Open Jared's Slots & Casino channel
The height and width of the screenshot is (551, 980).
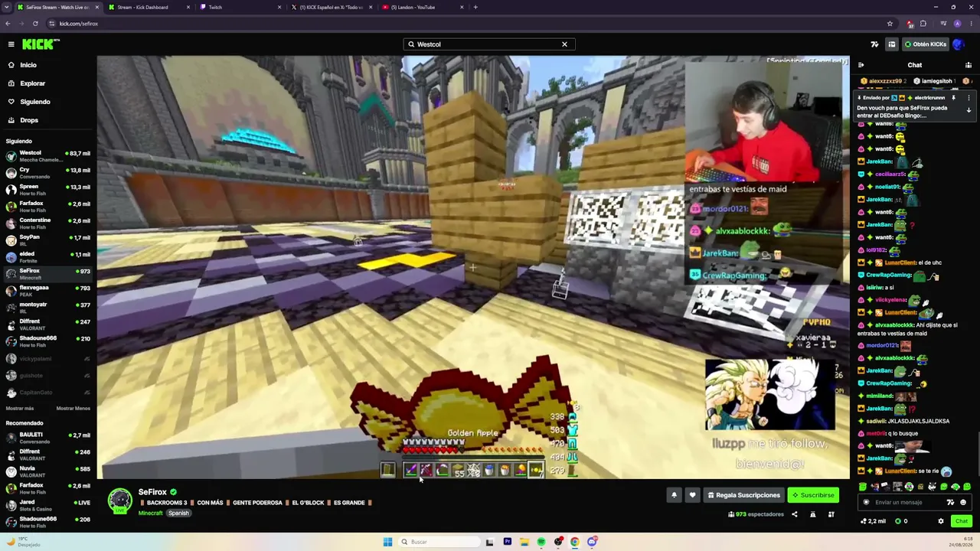(x=48, y=505)
